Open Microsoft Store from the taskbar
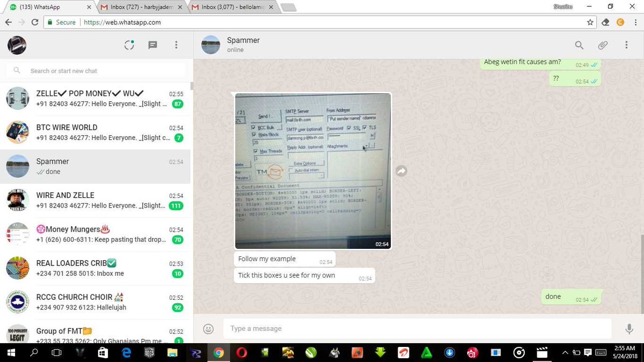Image resolution: width=644 pixels, height=362 pixels. [x=103, y=353]
